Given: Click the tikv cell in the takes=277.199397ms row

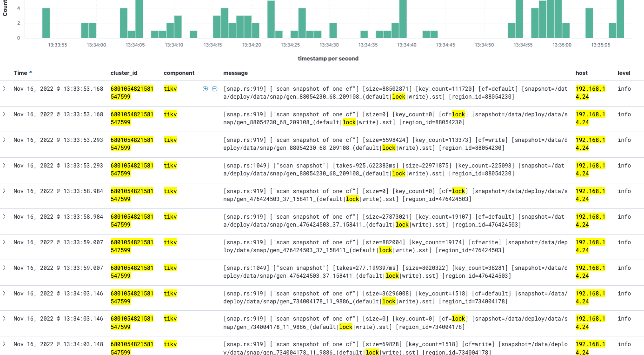Looking at the screenshot, I should coord(170,268).
